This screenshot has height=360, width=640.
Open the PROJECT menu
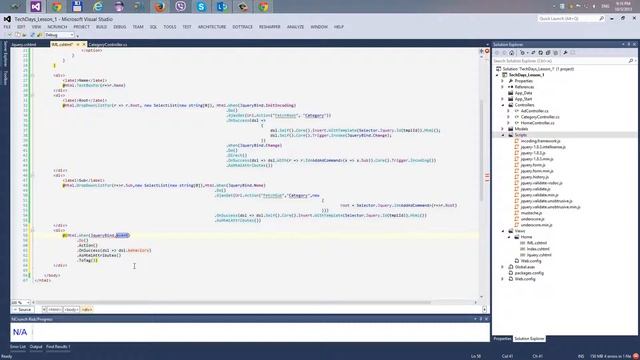(x=81, y=27)
